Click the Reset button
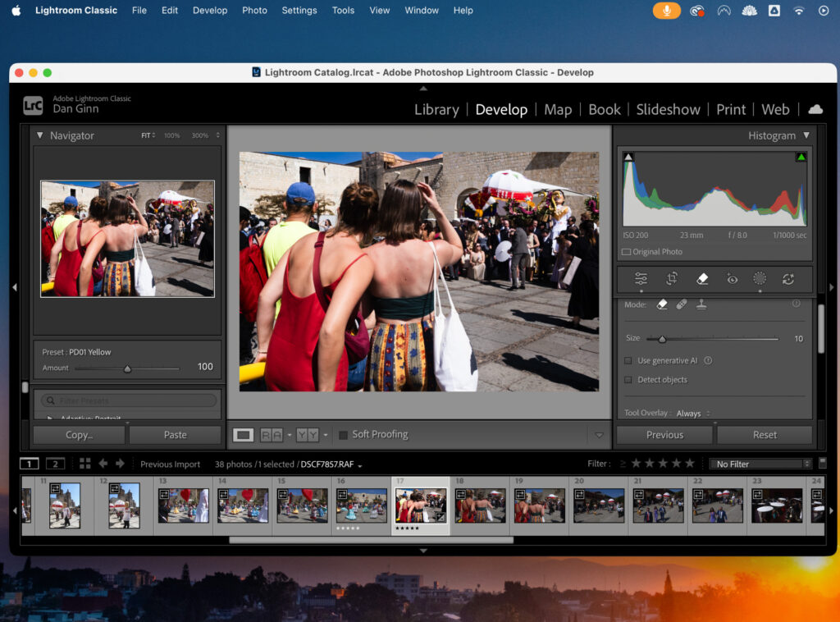The height and width of the screenshot is (622, 840). (765, 434)
